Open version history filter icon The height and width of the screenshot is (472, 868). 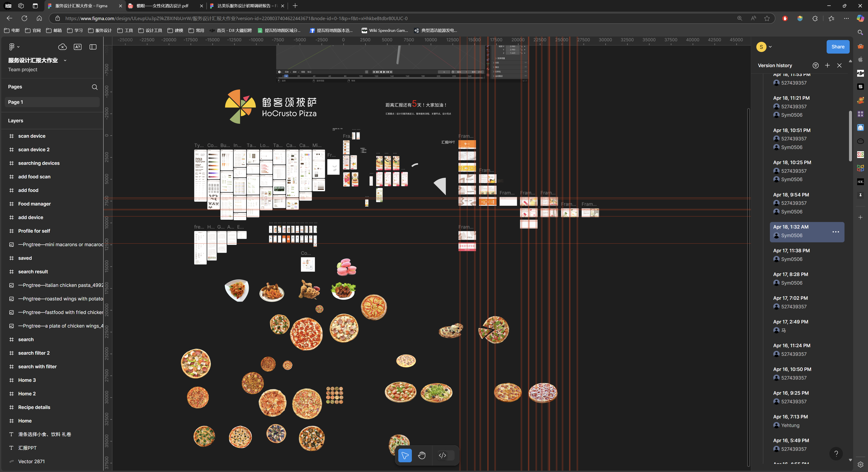point(815,65)
